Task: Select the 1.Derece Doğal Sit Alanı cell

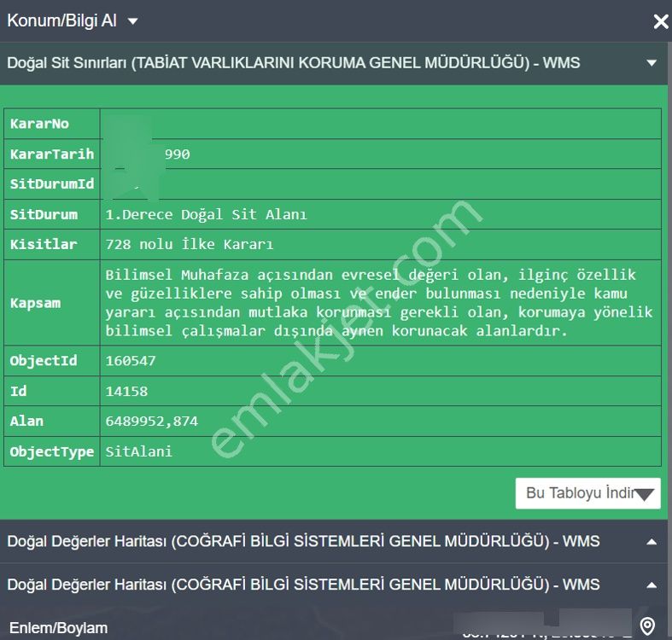Action: tap(206, 215)
